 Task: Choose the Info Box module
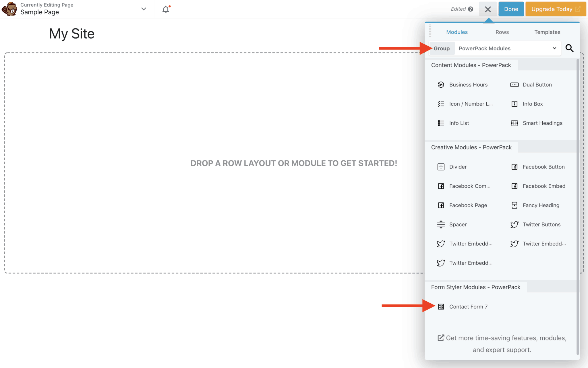point(533,104)
